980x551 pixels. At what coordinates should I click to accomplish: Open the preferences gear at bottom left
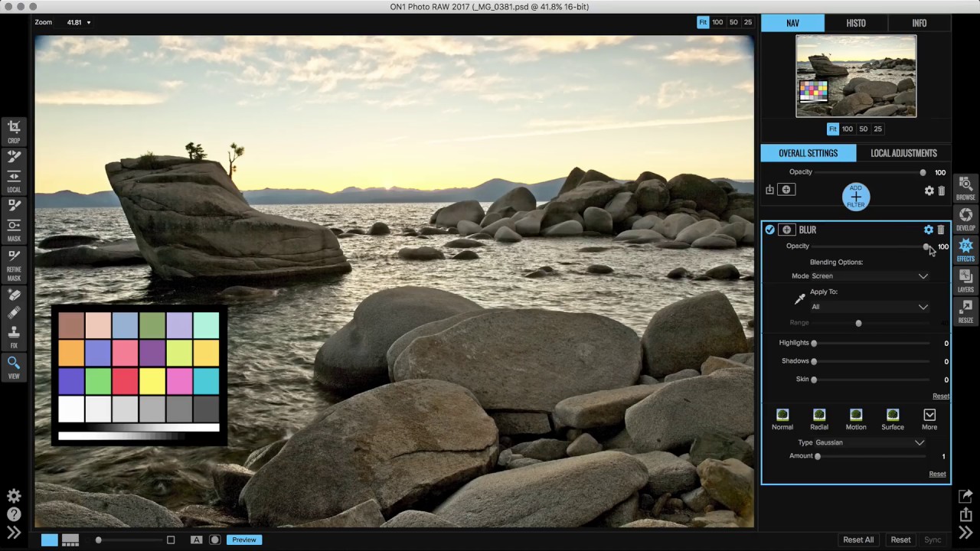(x=14, y=496)
